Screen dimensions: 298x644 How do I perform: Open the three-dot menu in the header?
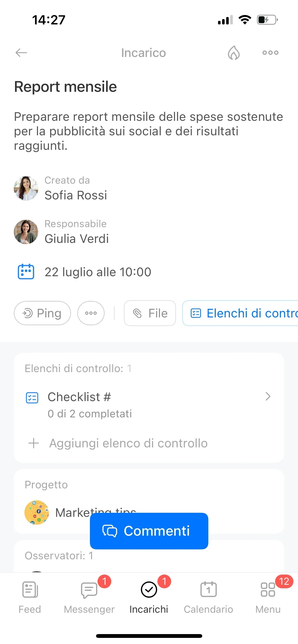[x=270, y=53]
